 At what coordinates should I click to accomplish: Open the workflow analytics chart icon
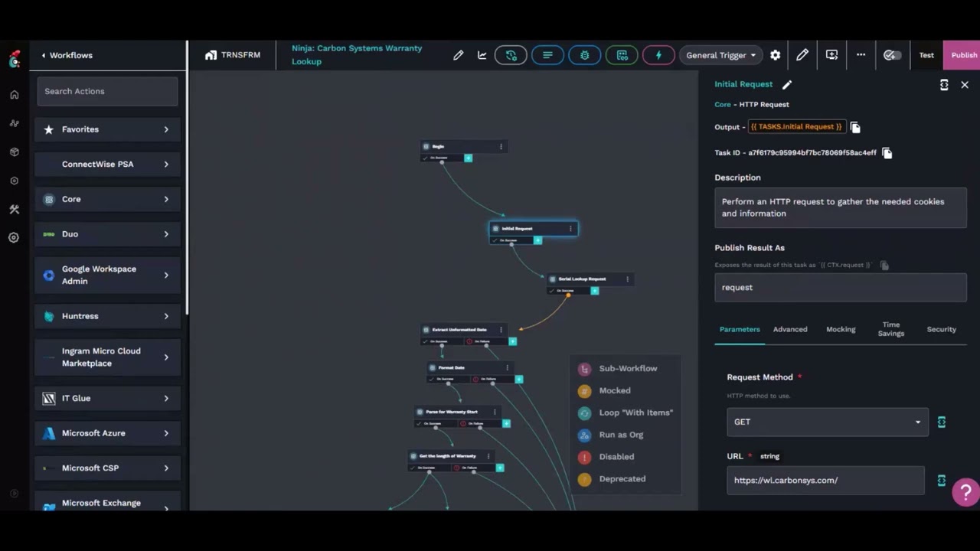[482, 55]
